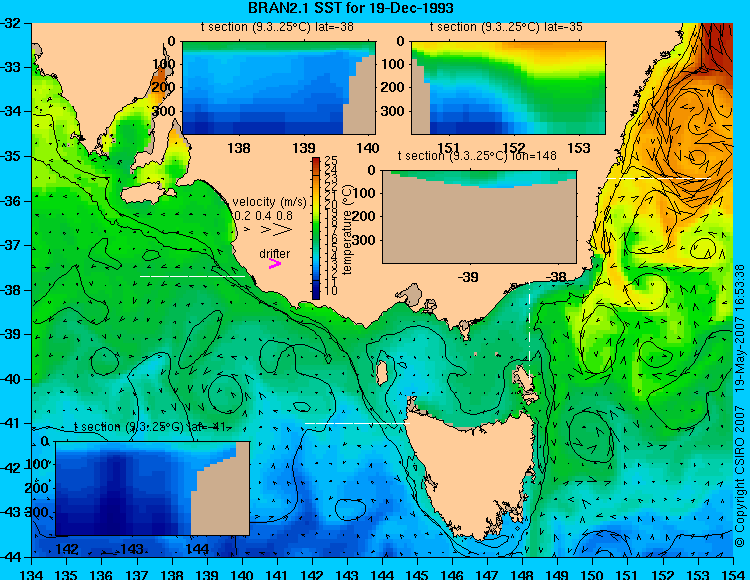750x580 pixels.
Task: Click the '-36' latitude axis label
Action: [x=11, y=201]
